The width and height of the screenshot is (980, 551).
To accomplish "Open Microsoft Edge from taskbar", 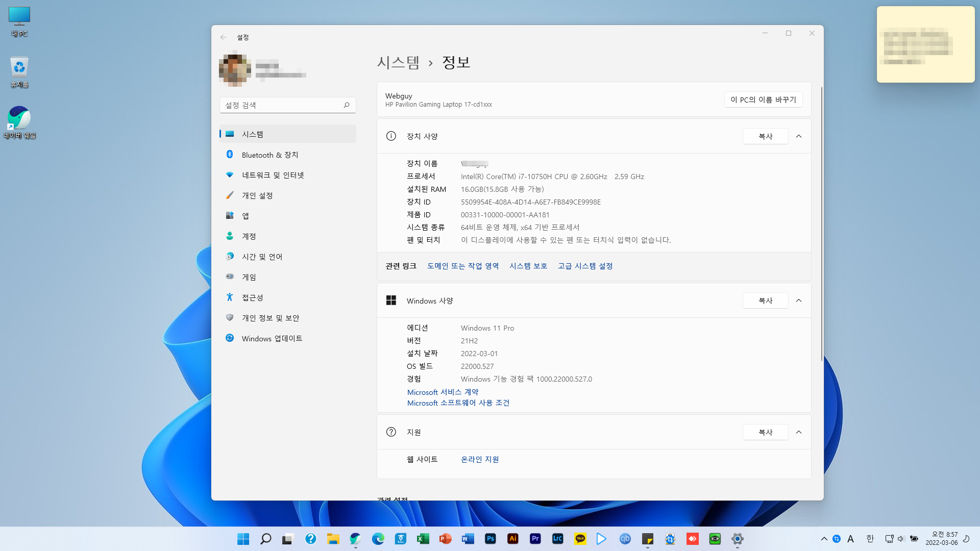I will 378,539.
